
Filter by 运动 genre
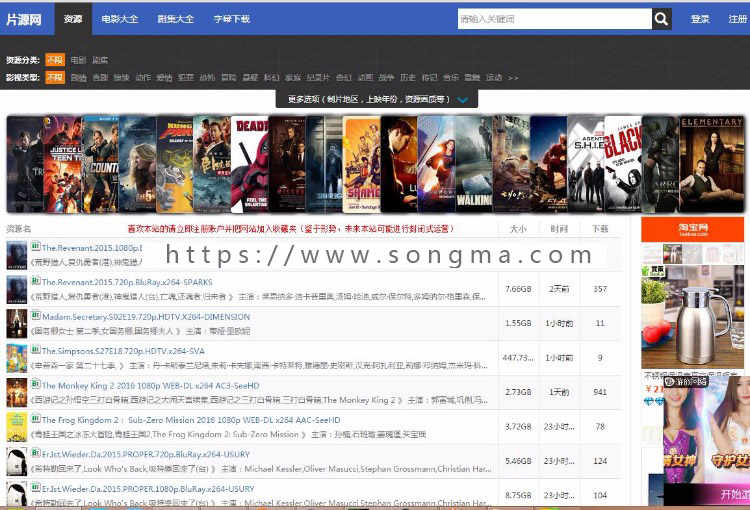(x=494, y=78)
